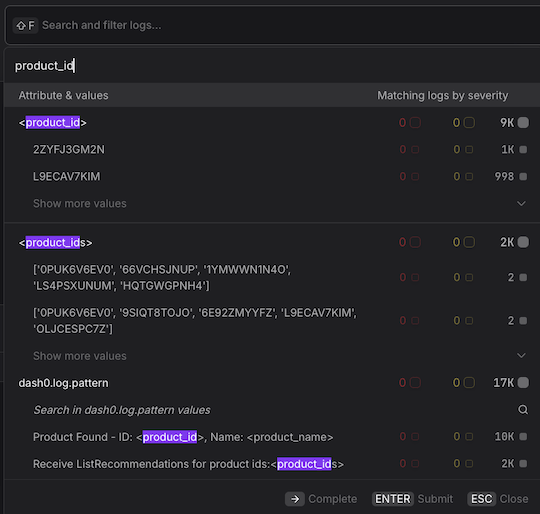Screen dimensions: 540x514
Task: Click yellow warning box in <product_ids> row
Action: point(469,242)
